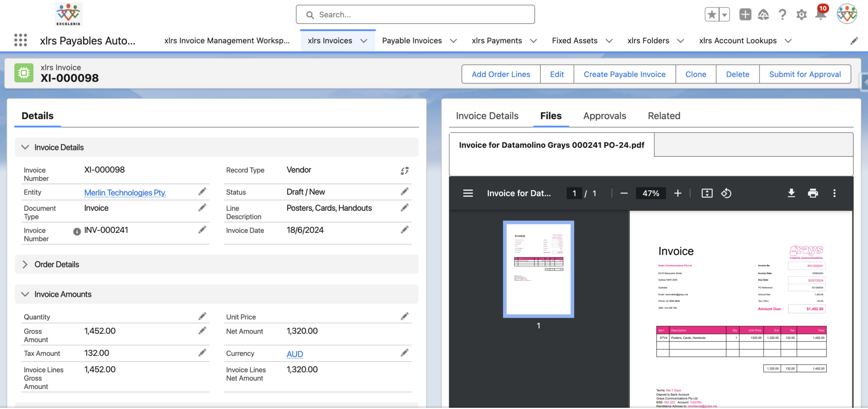This screenshot has width=868, height=409.
Task: Download the invoice PDF
Action: tap(791, 193)
